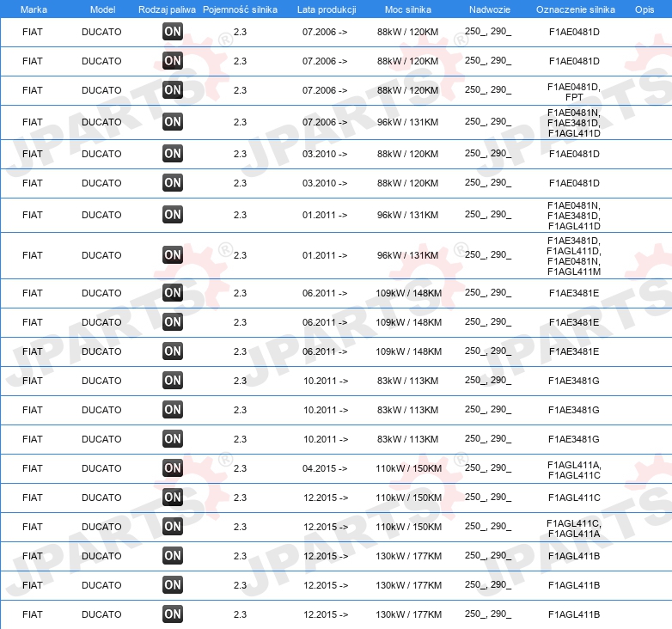Click 'DUCATO' in the 04.2015 row
This screenshot has width=672, height=629.
click(x=101, y=468)
